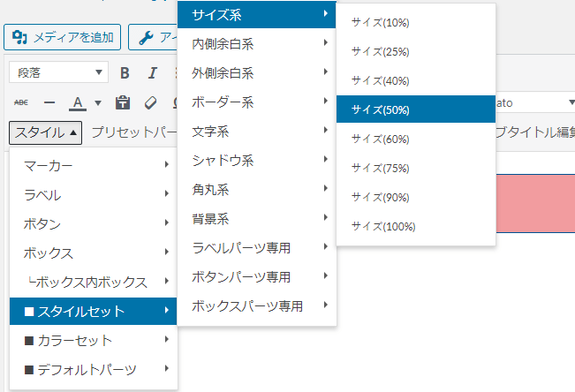Toggle Italic formatting
575x392 pixels.
pos(153,73)
